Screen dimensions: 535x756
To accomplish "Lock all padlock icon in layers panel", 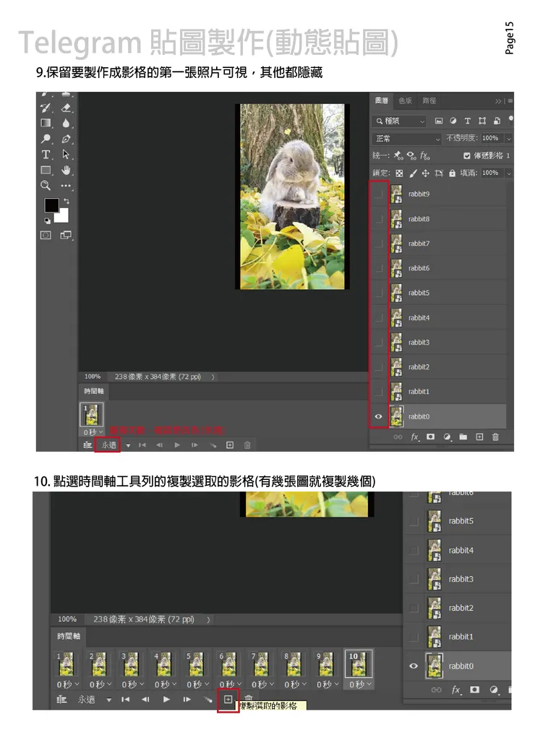I will pyautogui.click(x=452, y=173).
